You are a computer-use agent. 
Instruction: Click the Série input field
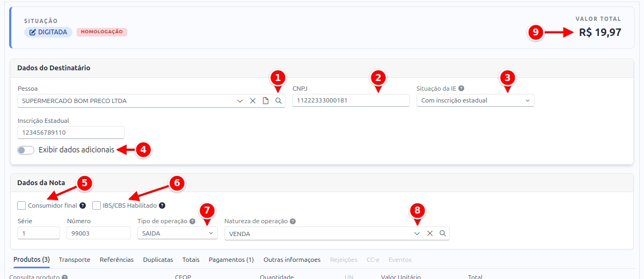39,233
